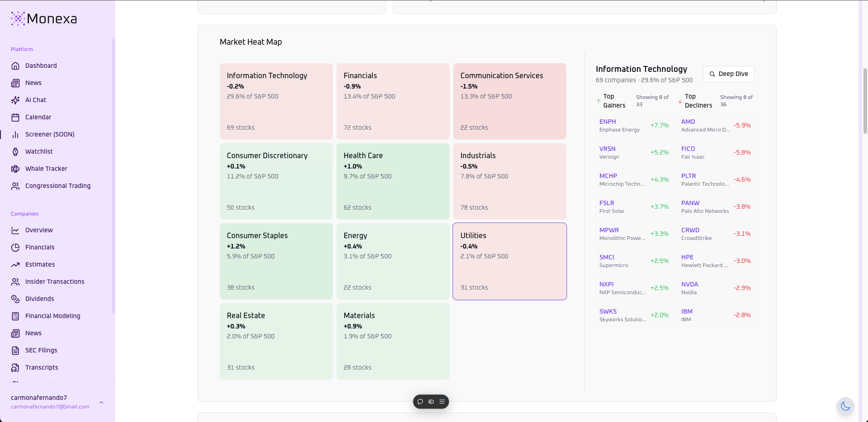Image resolution: width=868 pixels, height=422 pixels.
Task: Click the Financial Modeling calculator icon
Action: point(15,316)
